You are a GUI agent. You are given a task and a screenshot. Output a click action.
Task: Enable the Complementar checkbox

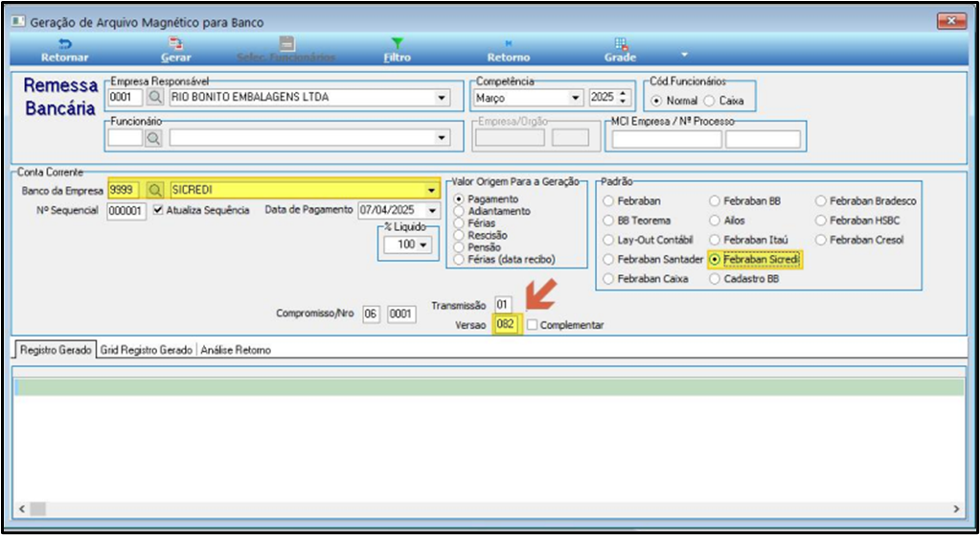[x=532, y=325]
